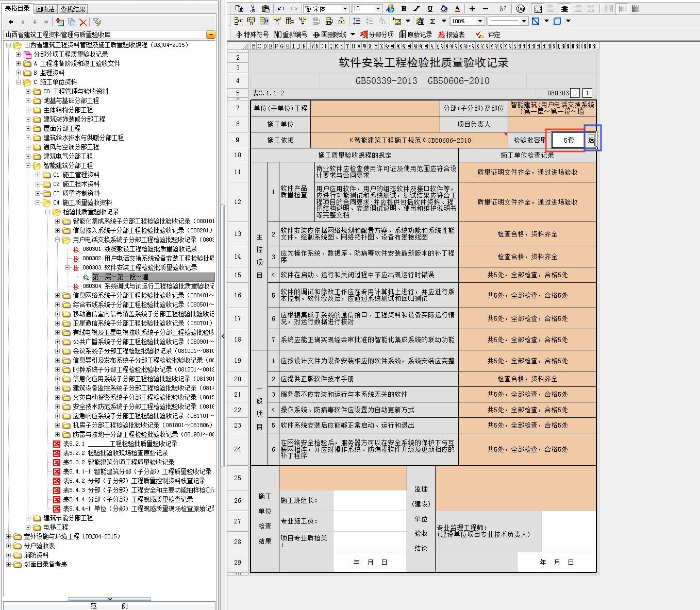Image resolution: width=700 pixels, height=610 pixels.
Task: Click the row height spacing icon
Action: click(357, 21)
